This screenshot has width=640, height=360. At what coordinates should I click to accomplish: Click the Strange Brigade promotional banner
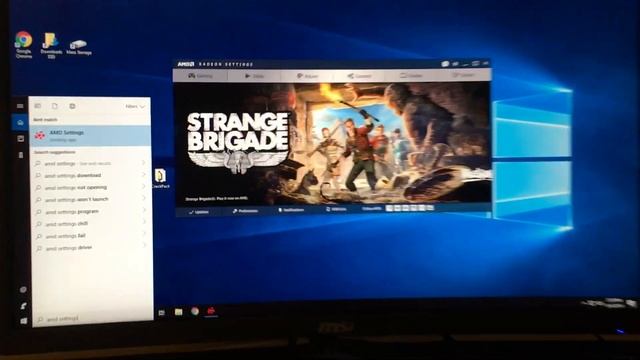(333, 142)
